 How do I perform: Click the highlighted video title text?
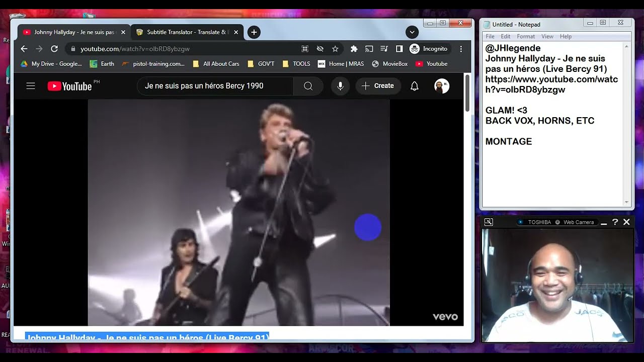point(147,336)
